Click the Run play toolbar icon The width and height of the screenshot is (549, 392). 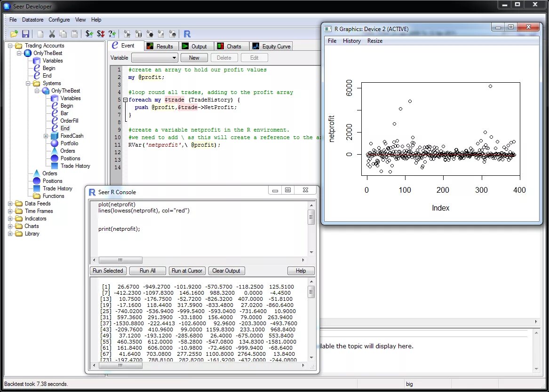[x=127, y=33]
